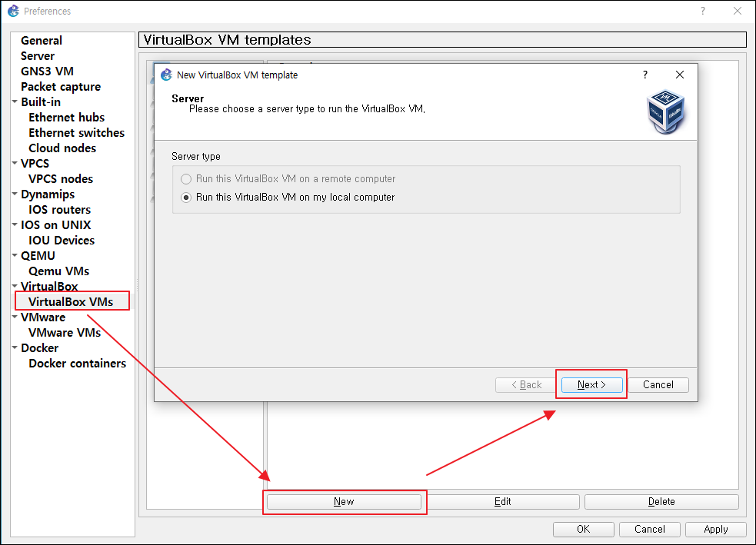Select Docker containers in the sidebar
Viewport: 756px width, 545px height.
point(77,364)
